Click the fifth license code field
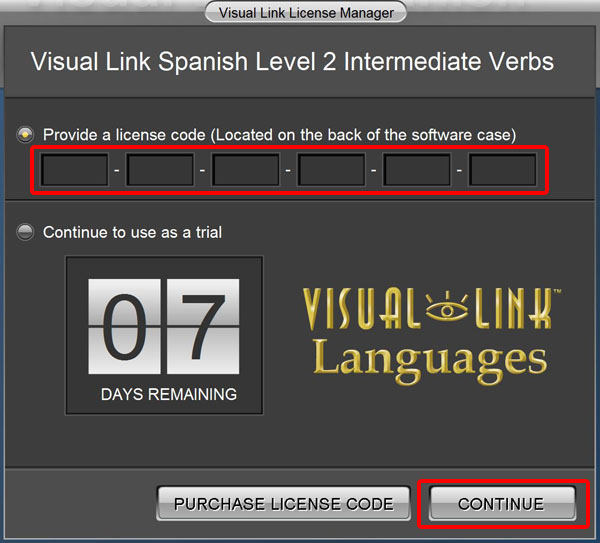 point(417,170)
